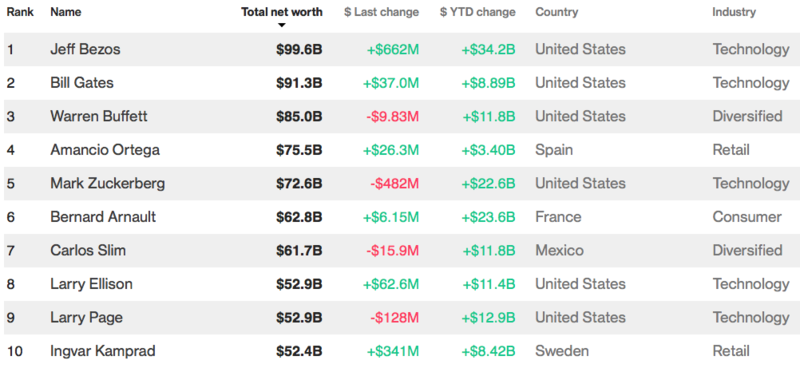
Task: Click the $99.6B net worth value
Action: tap(299, 50)
